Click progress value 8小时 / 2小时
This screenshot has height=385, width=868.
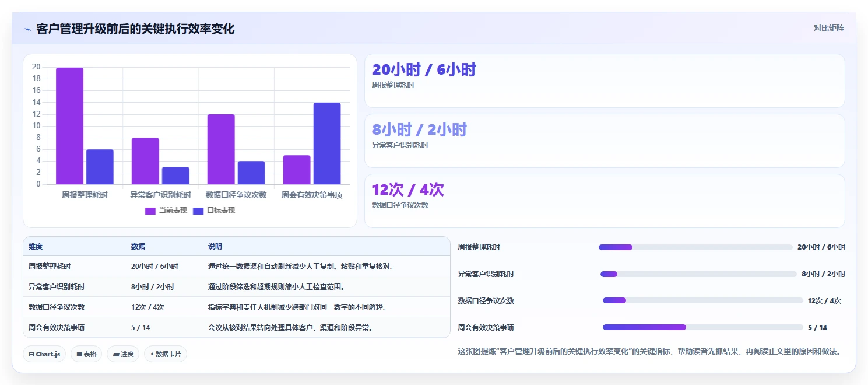[x=823, y=274]
